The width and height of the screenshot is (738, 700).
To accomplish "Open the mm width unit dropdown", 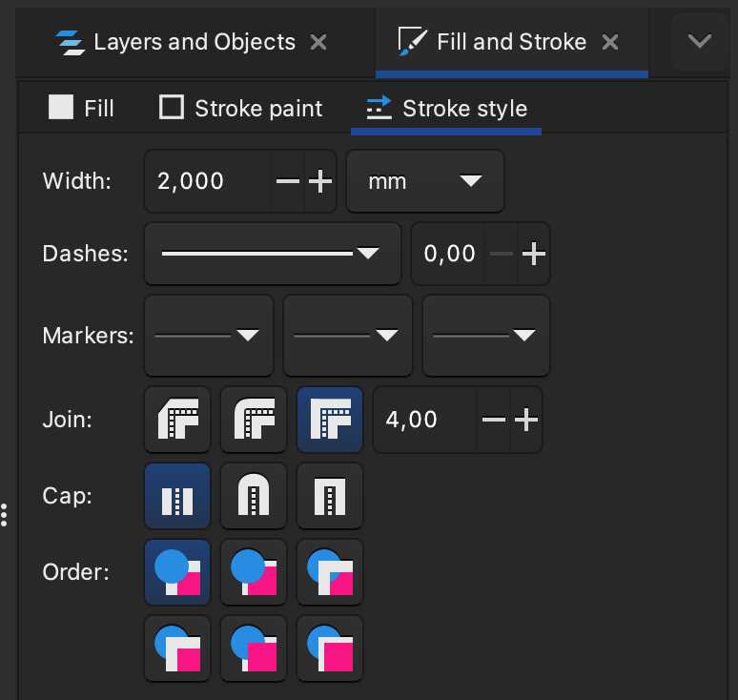I will point(425,181).
